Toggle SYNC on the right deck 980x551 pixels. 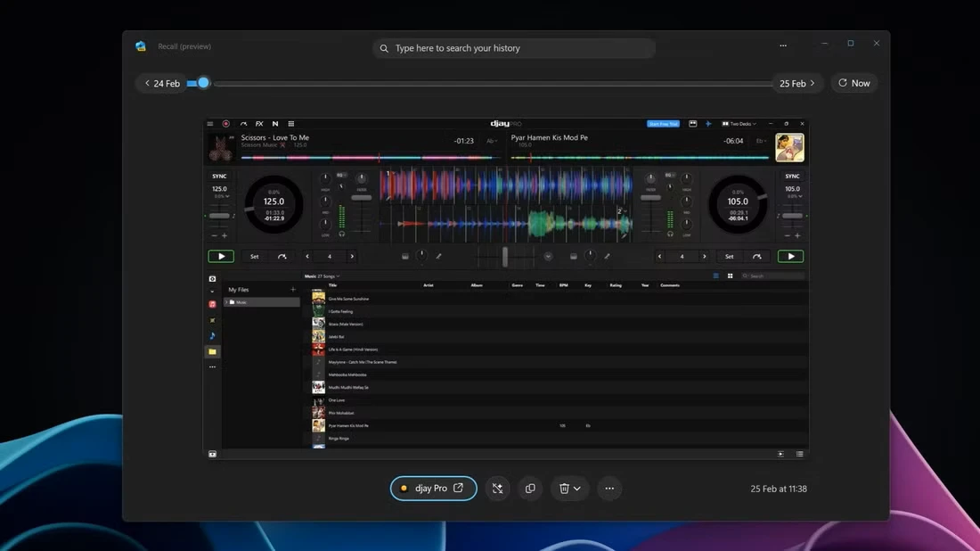[x=792, y=177]
